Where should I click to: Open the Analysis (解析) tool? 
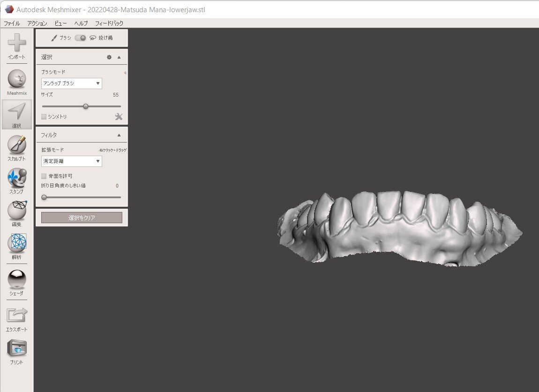click(17, 247)
